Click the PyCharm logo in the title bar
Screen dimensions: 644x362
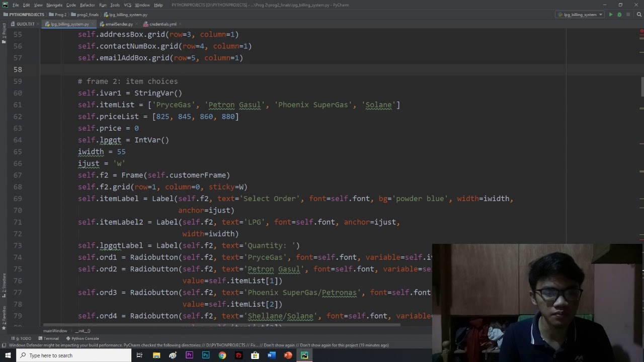[x=5, y=5]
